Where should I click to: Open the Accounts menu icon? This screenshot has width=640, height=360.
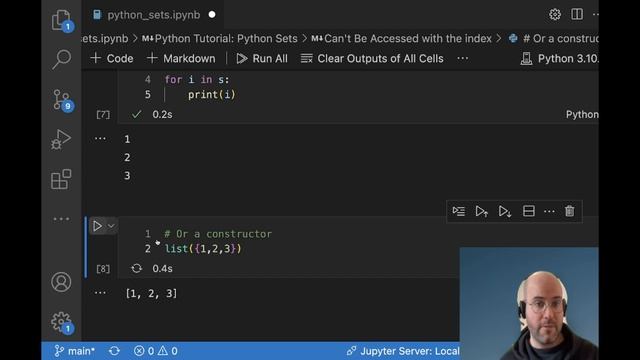tap(61, 282)
